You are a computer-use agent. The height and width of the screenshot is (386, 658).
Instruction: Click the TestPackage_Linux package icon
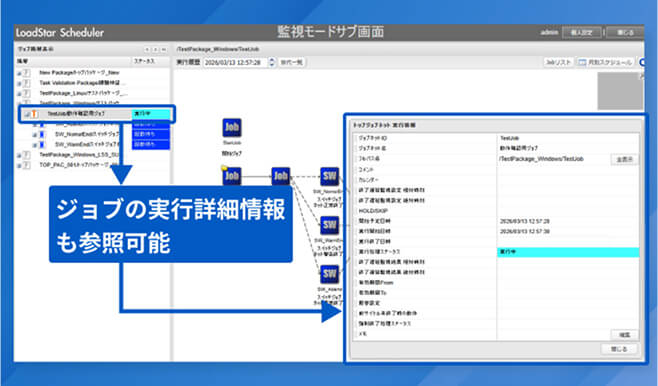pos(26,93)
